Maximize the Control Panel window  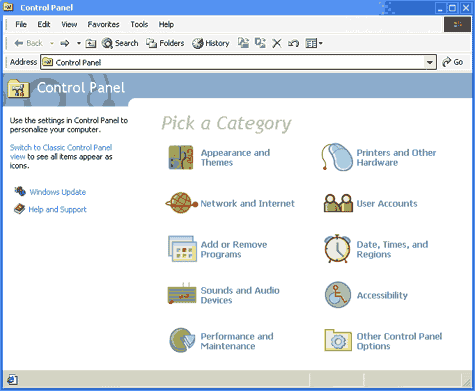point(452,8)
